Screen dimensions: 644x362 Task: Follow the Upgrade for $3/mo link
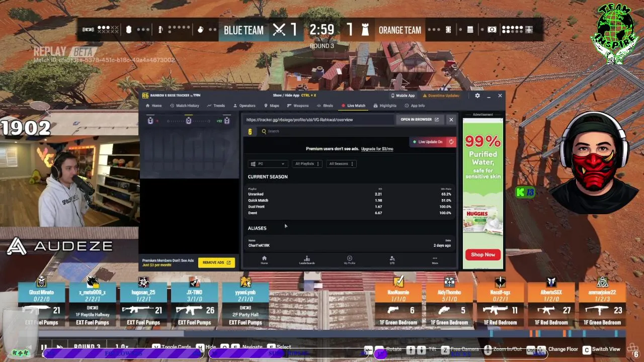377,149
